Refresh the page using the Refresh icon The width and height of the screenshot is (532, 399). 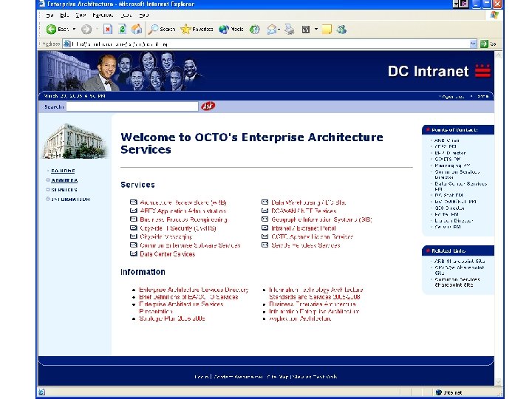point(122,30)
